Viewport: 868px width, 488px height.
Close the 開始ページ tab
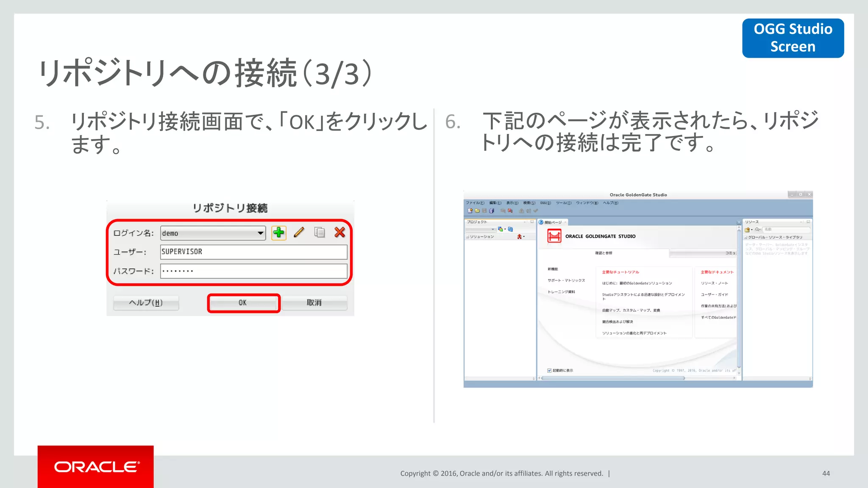point(565,222)
